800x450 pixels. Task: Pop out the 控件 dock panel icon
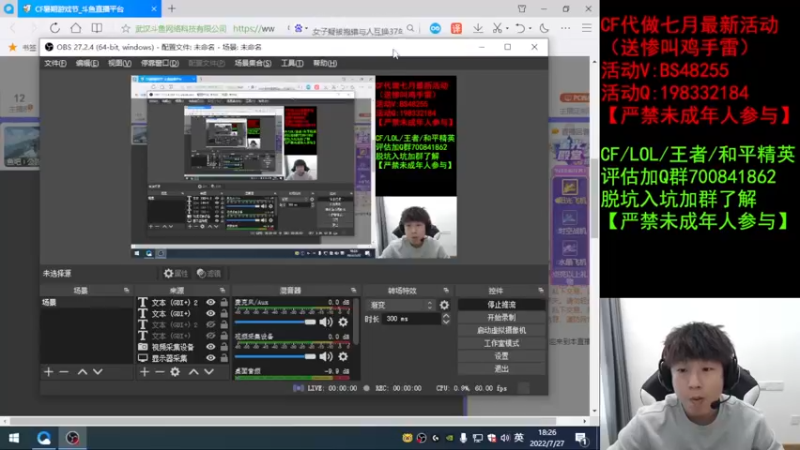tap(541, 290)
